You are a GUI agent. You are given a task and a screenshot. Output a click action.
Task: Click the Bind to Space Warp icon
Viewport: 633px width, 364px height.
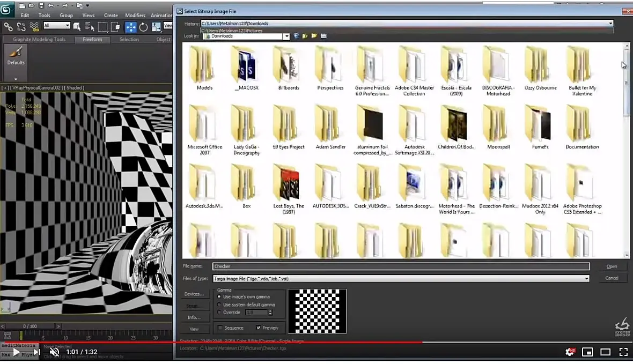[34, 27]
